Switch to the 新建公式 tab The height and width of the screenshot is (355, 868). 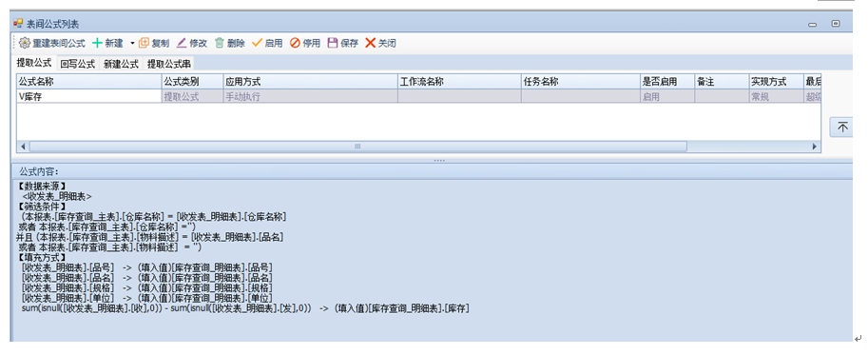point(121,64)
